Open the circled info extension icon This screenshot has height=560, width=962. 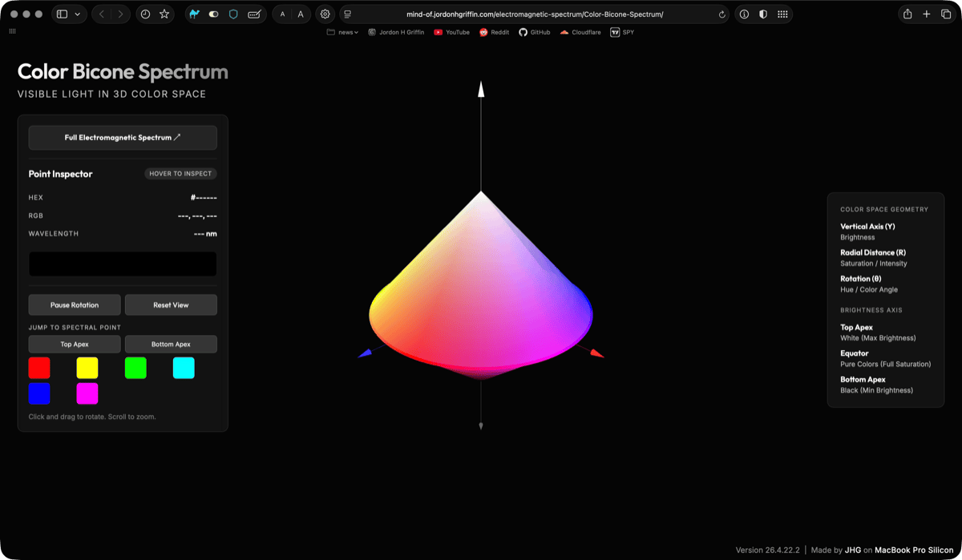pyautogui.click(x=744, y=14)
